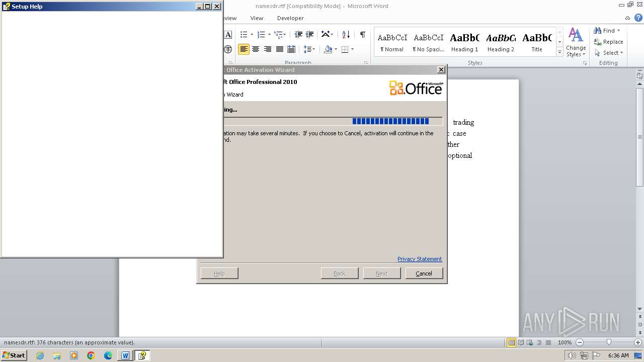Click the Multilevel List icon

tap(278, 34)
